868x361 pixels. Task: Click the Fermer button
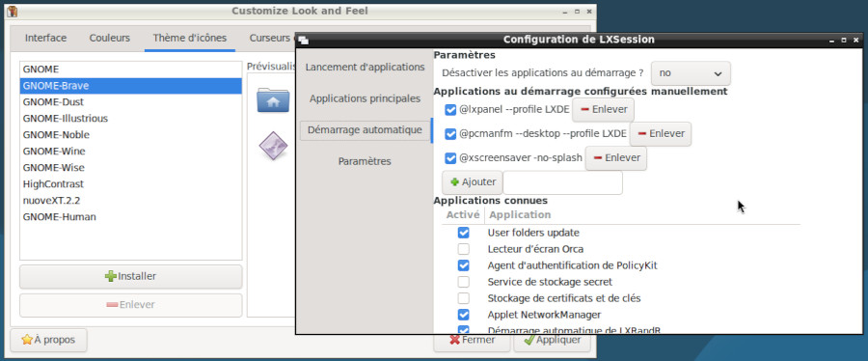tap(472, 340)
